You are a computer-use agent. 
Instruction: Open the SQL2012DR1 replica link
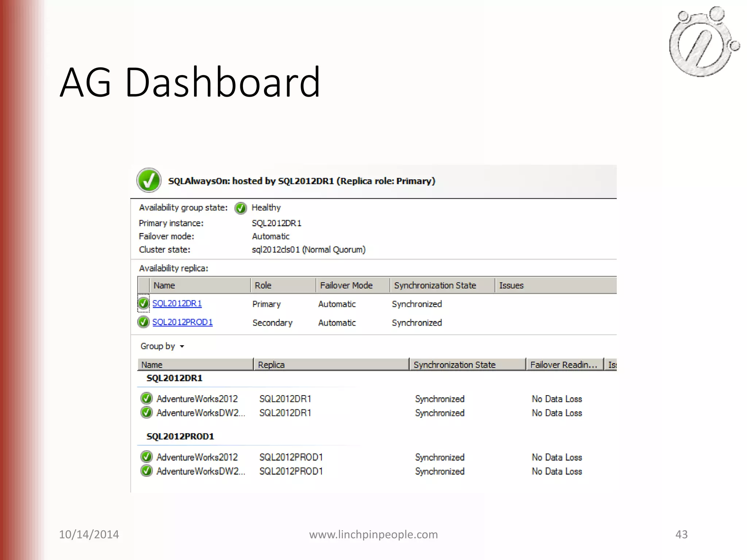177,303
